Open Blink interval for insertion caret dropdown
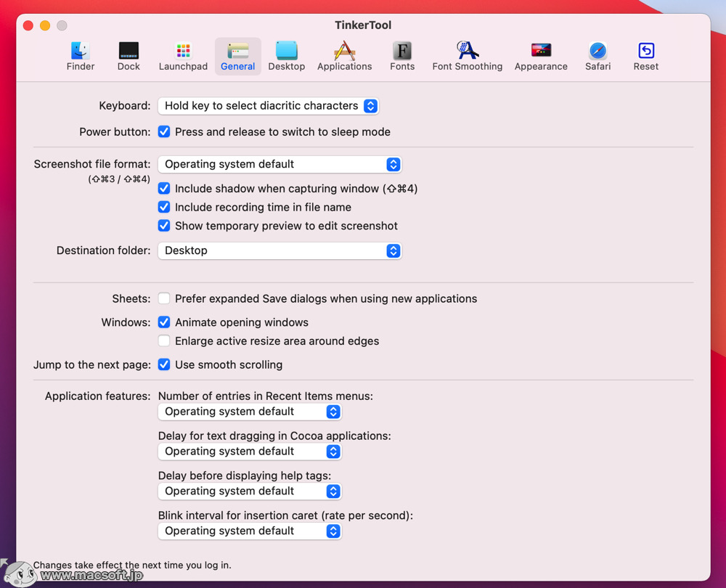The width and height of the screenshot is (726, 588). [250, 531]
